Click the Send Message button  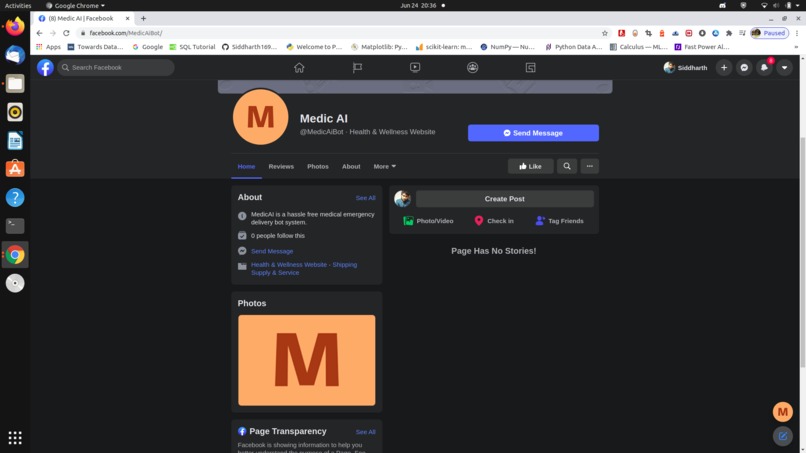(x=533, y=133)
